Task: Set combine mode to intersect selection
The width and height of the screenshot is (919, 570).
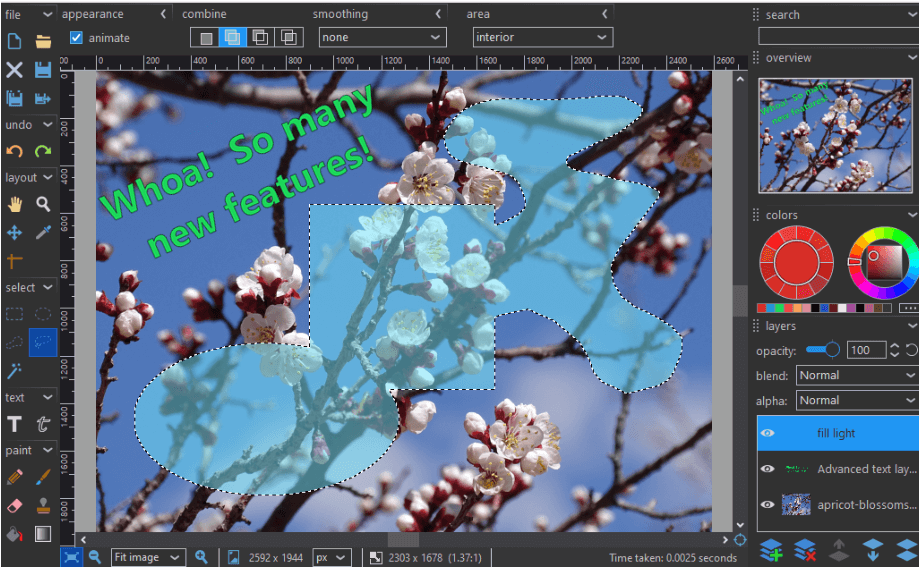Action: [x=288, y=37]
